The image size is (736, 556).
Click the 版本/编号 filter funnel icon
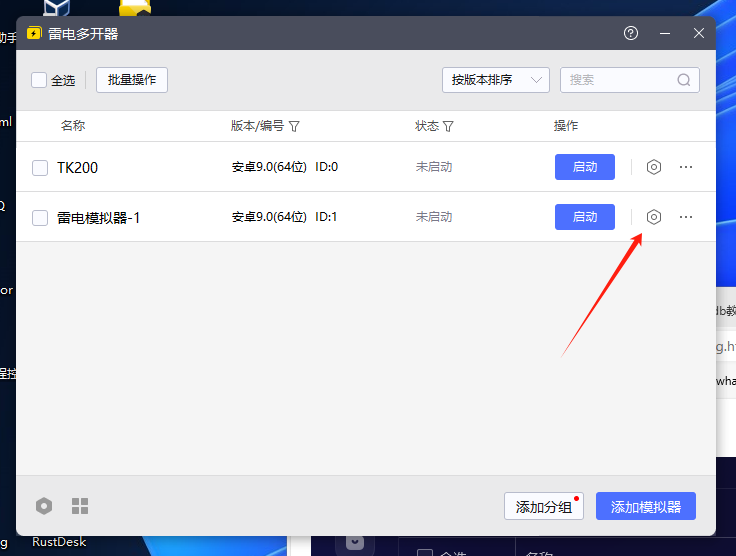(295, 127)
